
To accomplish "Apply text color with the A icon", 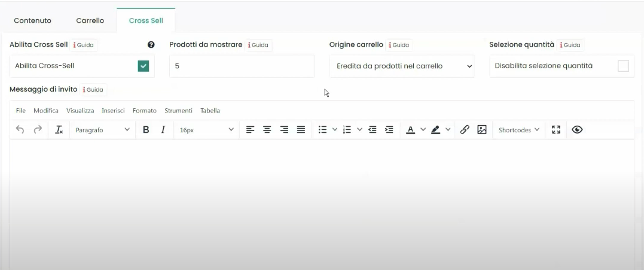I will click(x=410, y=130).
